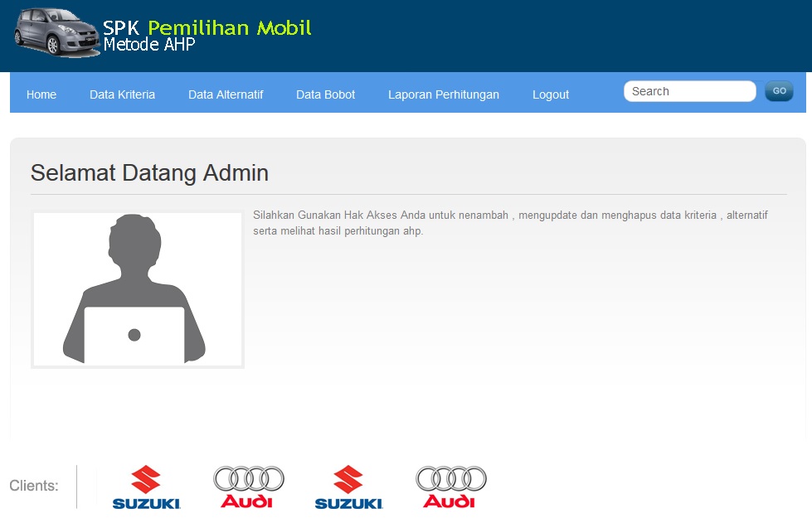
Task: Open the Data Bobot page
Action: (x=325, y=94)
